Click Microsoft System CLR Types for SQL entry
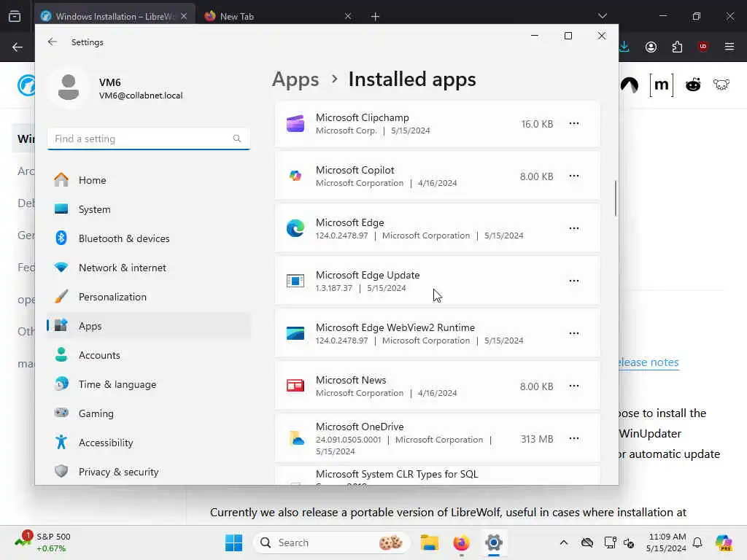Screen dimensions: 747x560 438,475
